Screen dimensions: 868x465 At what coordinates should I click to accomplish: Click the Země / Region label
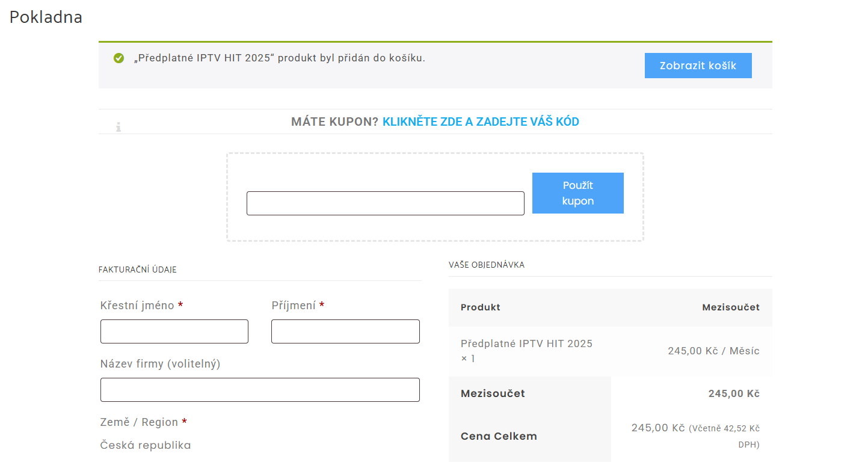click(139, 422)
